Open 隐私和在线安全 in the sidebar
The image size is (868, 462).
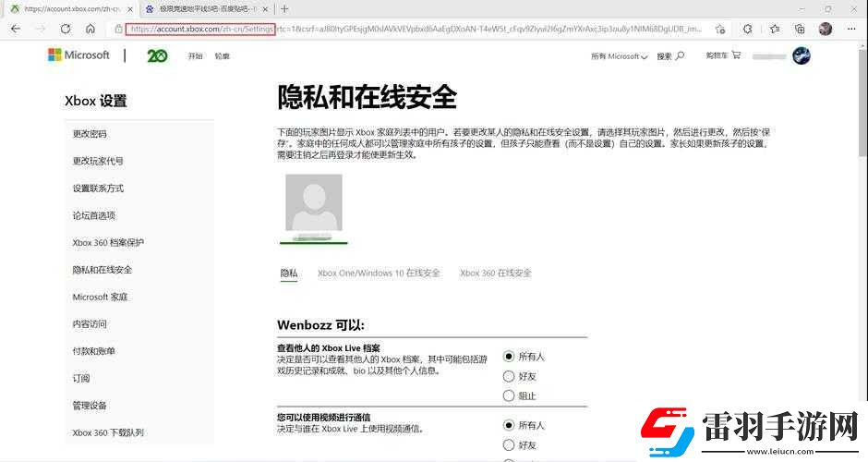coord(102,270)
